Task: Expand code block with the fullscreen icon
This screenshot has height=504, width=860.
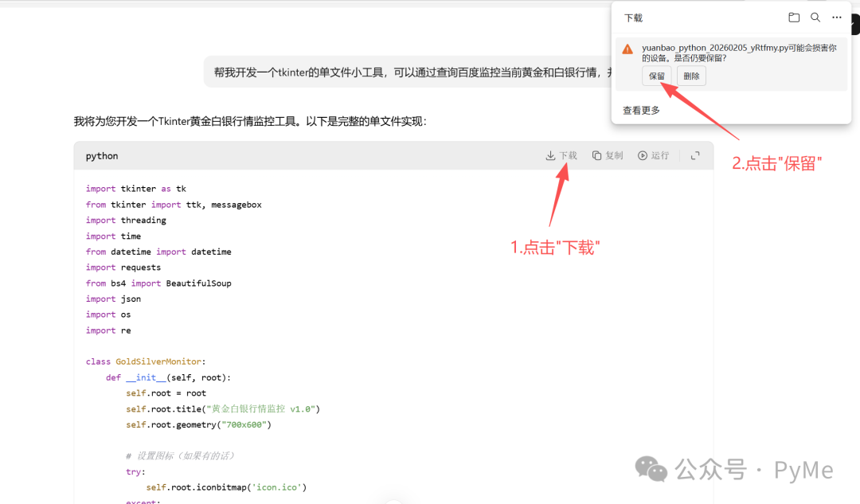Action: 695,156
